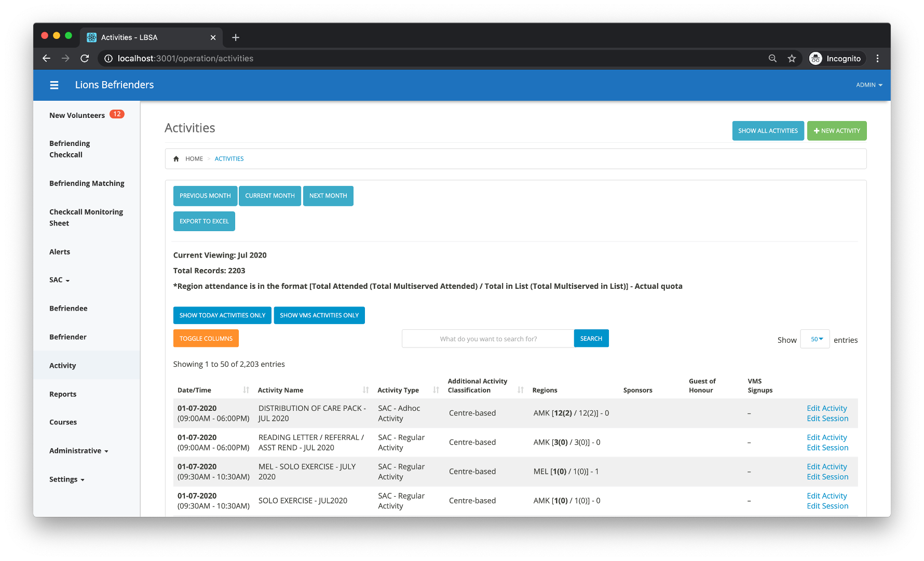924x561 pixels.
Task: Click the Regions column header
Action: tap(545, 390)
